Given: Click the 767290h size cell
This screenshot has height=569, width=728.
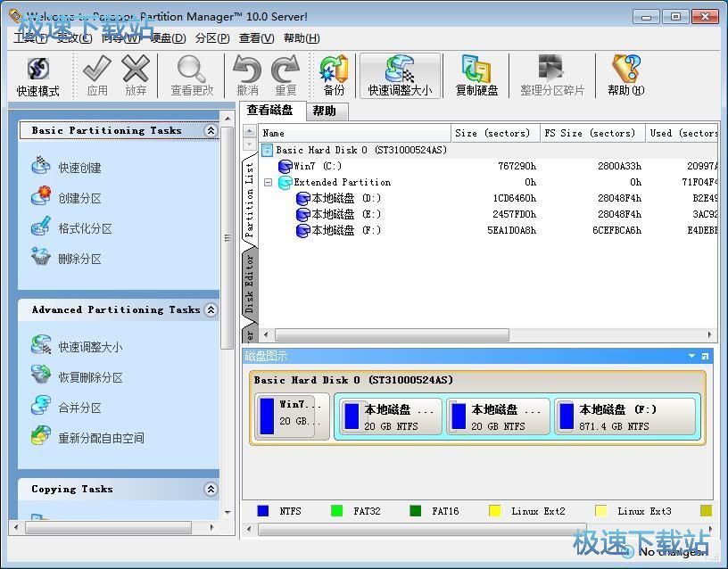Looking at the screenshot, I should pyautogui.click(x=517, y=166).
